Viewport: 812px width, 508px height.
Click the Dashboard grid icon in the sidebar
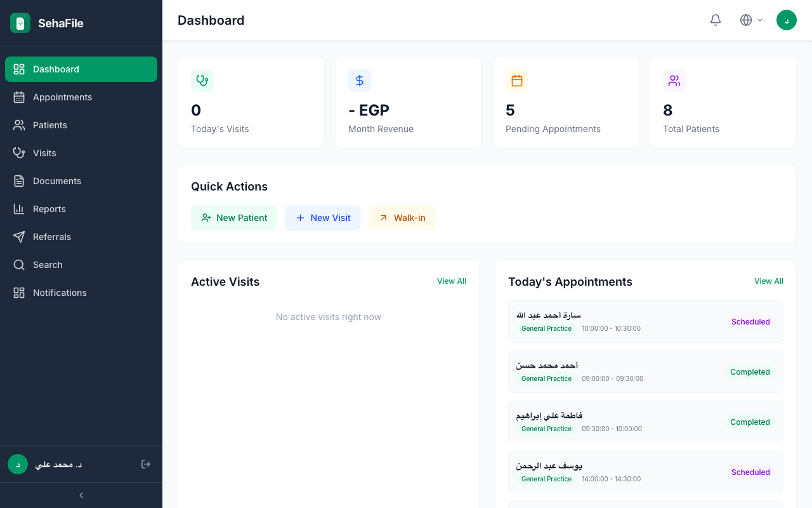pos(19,69)
